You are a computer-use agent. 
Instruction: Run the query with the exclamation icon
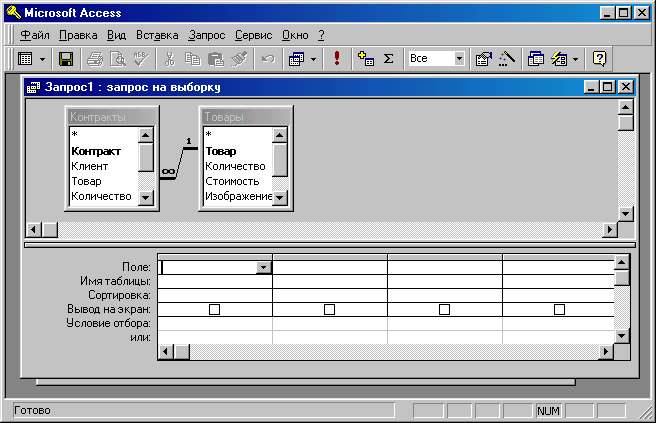[x=337, y=58]
